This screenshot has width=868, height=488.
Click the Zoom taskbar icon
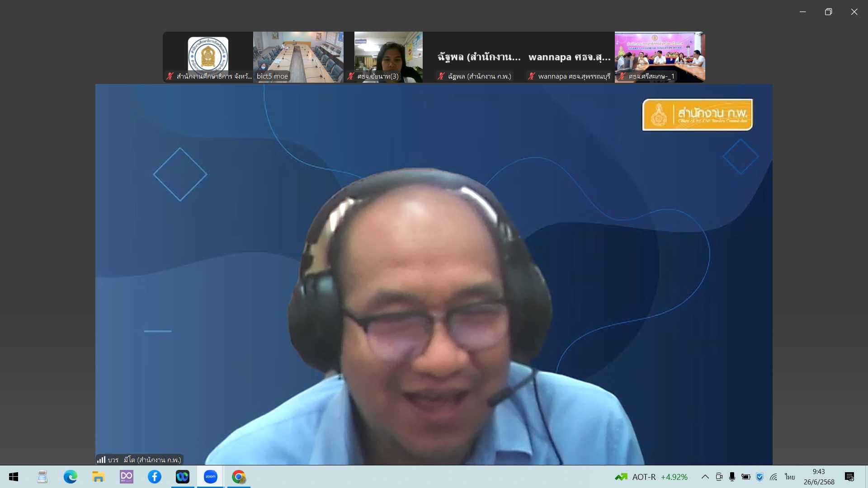(211, 477)
